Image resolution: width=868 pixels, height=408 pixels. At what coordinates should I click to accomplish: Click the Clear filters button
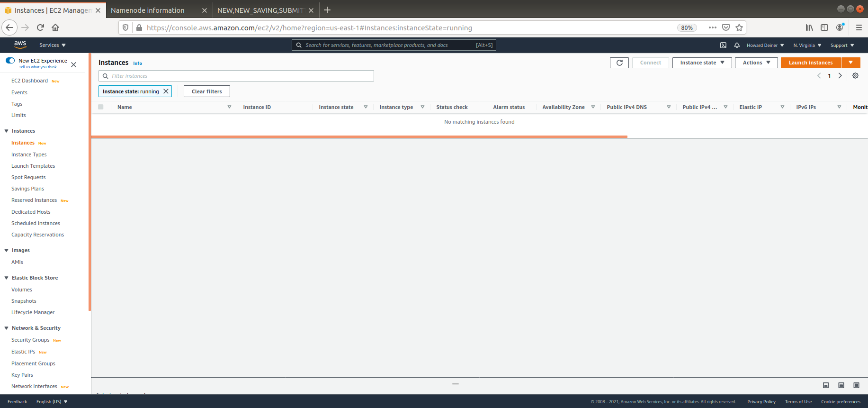207,91
